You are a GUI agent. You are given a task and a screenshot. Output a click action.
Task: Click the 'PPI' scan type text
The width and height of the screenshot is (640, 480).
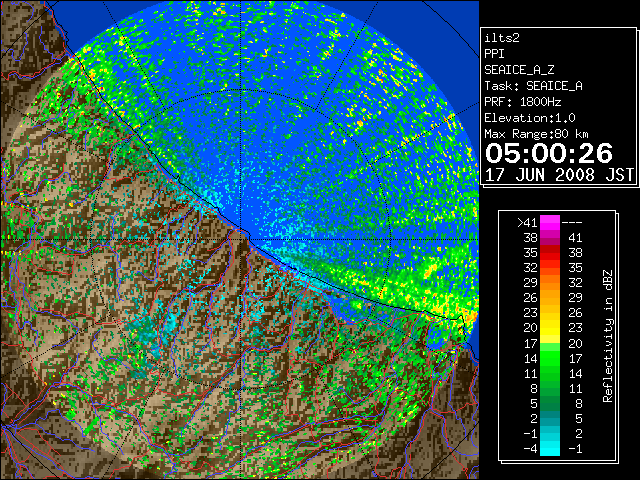click(x=494, y=54)
